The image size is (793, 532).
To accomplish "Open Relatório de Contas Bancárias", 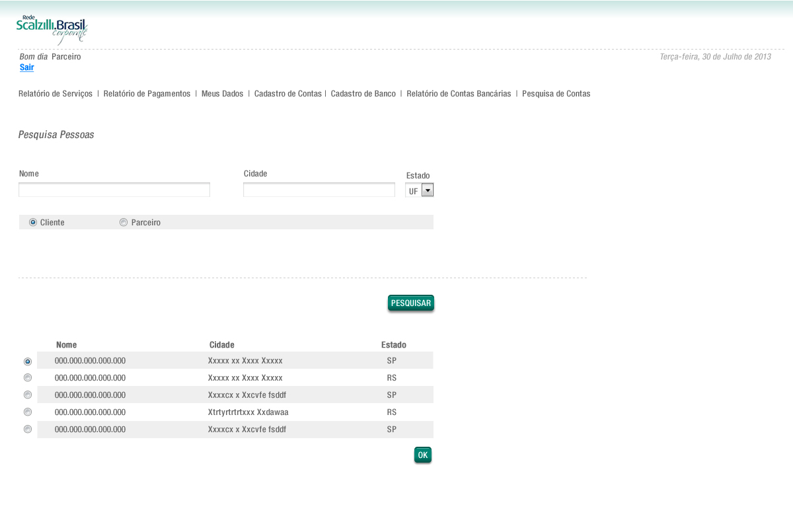I will point(459,94).
